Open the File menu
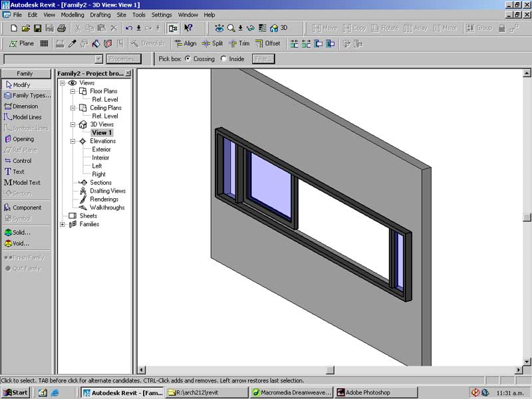 tap(17, 15)
